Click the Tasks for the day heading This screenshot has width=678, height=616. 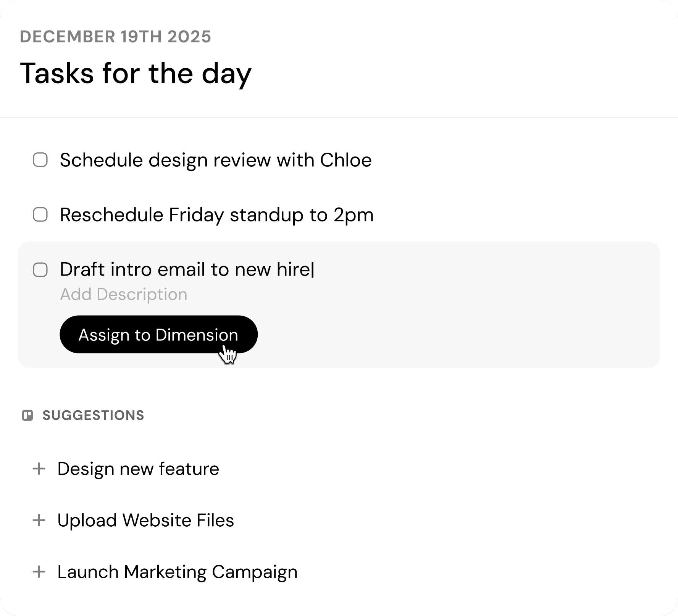click(x=136, y=73)
